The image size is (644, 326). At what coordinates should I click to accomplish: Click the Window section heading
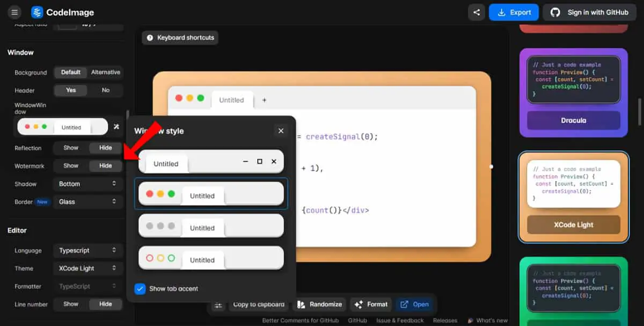(20, 53)
